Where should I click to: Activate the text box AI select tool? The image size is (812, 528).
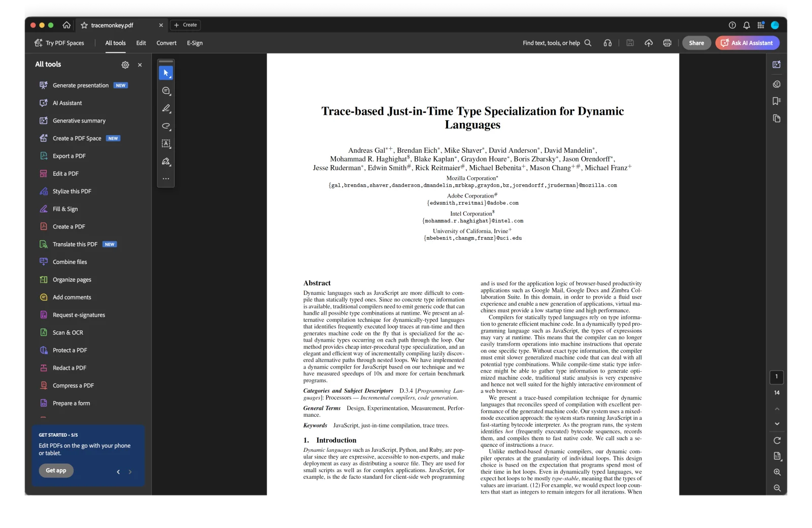(166, 144)
